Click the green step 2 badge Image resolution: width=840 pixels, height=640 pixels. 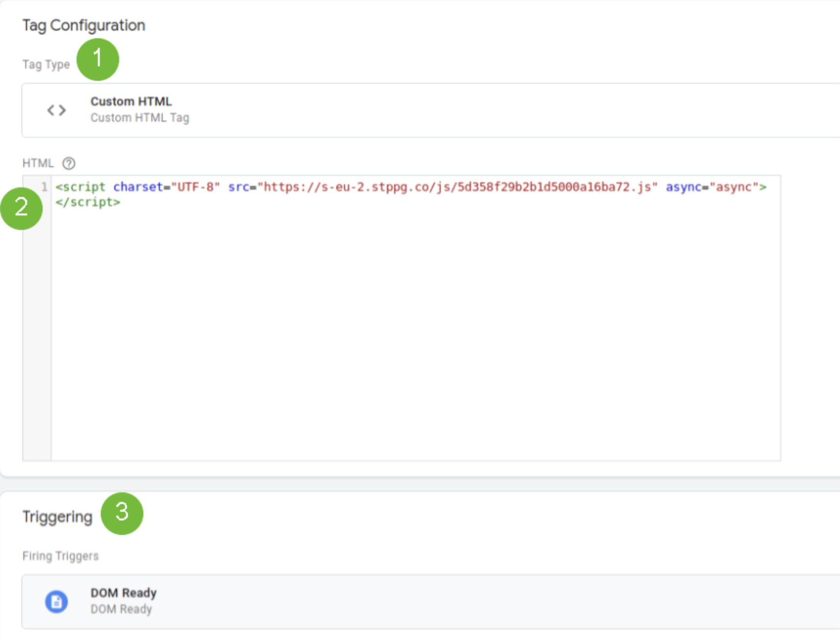(21, 208)
